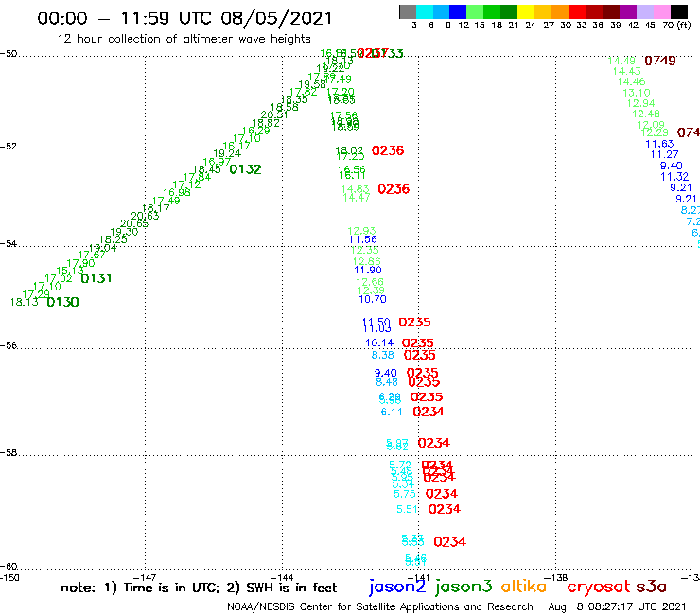Click the blue value 10.14
The image size is (700, 615).
(379, 343)
